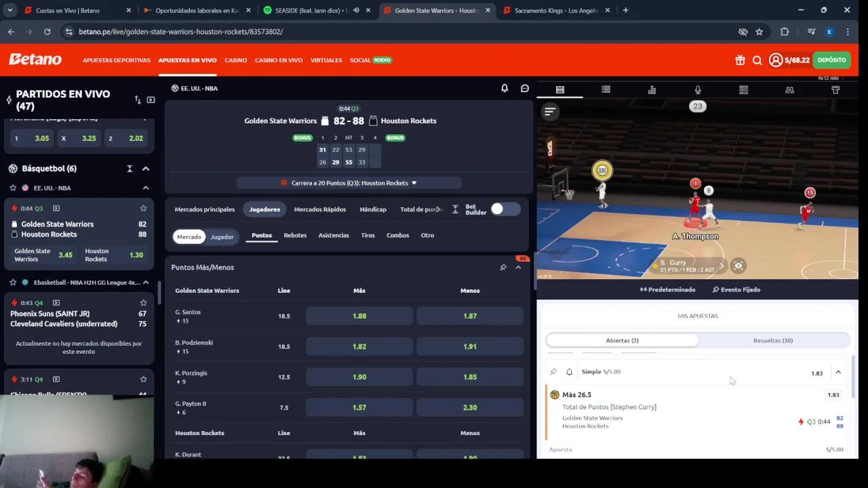Collapse the Puntos Más/Menos market
The image size is (868, 488).
pyautogui.click(x=518, y=268)
